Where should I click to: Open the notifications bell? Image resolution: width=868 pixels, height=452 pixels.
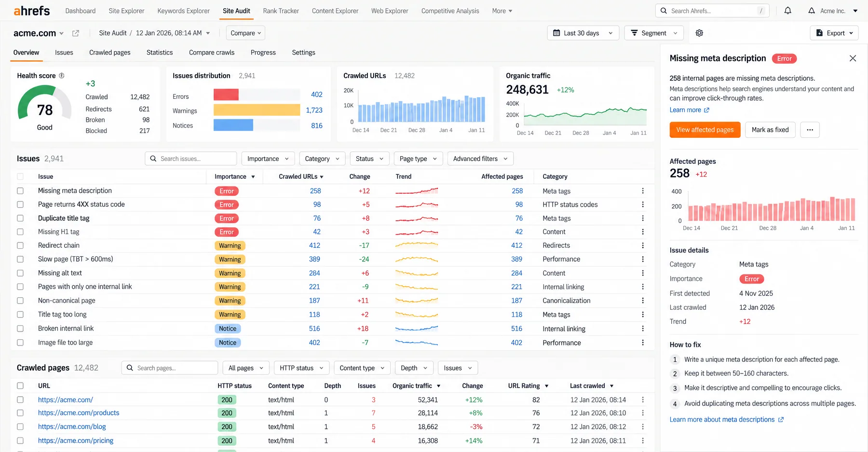[787, 11]
